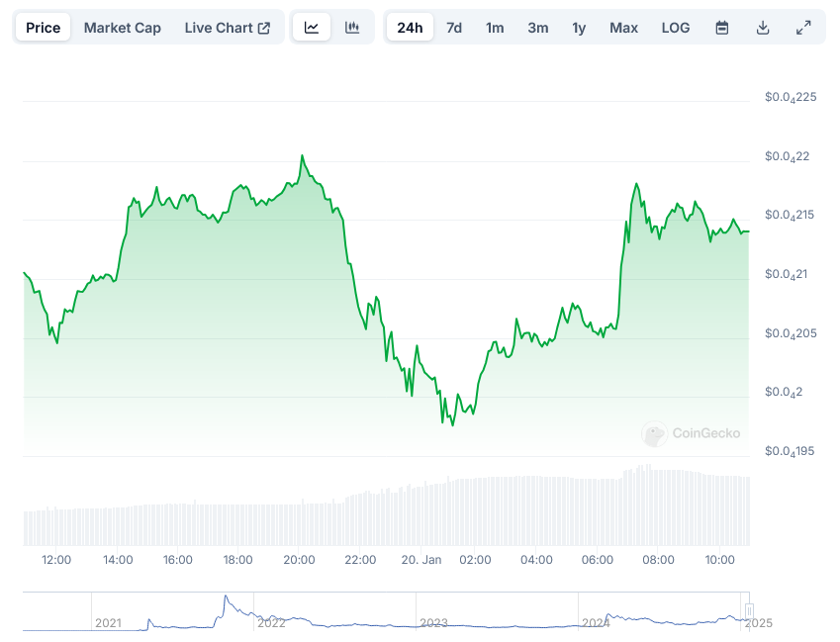Click the range navigator handle near 2025

[749, 610]
